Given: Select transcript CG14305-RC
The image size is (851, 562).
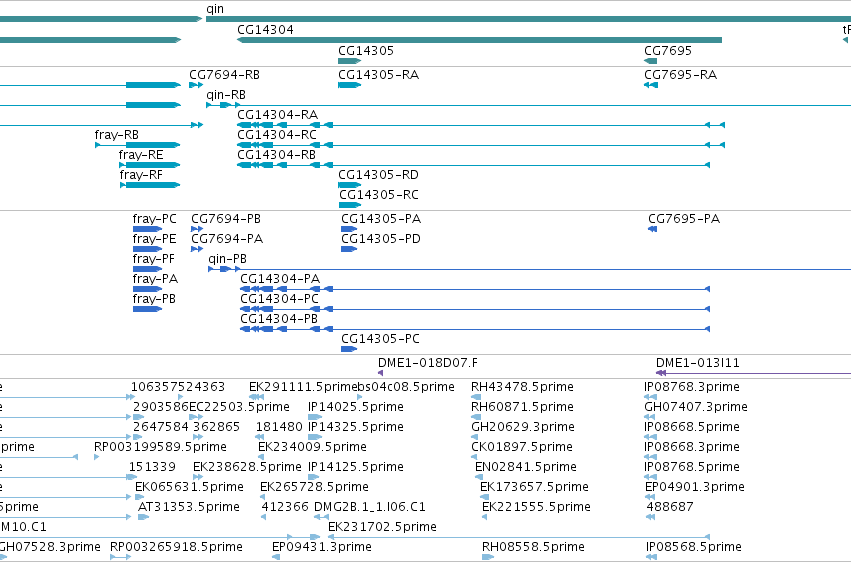Looking at the screenshot, I should (x=379, y=195).
